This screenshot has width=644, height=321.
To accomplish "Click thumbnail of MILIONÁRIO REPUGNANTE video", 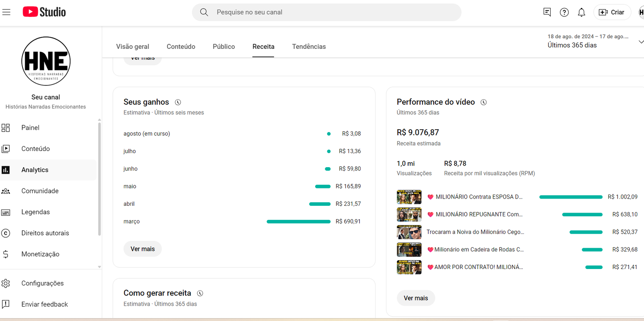I will [409, 215].
